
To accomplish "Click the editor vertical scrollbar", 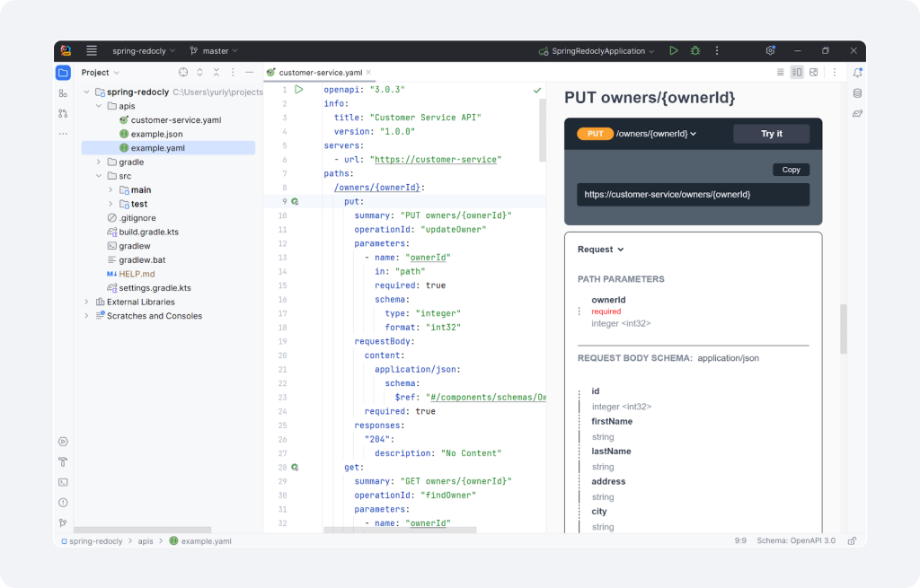I will point(543,130).
